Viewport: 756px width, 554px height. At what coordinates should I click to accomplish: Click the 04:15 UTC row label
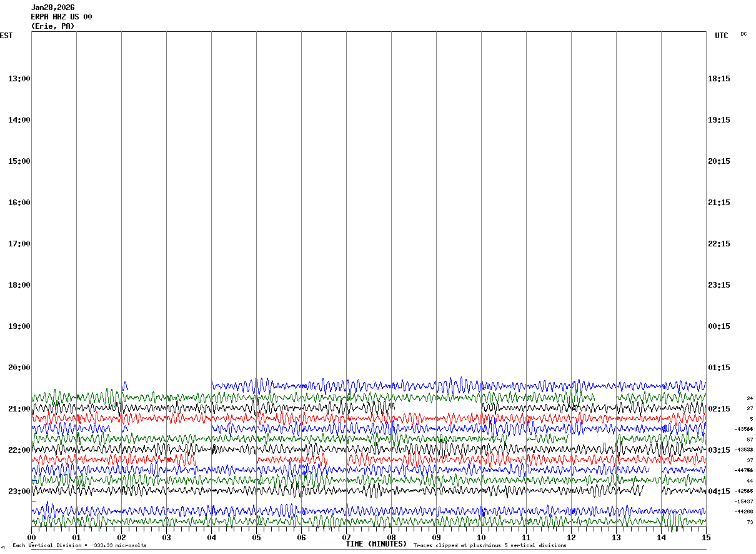[x=719, y=491]
